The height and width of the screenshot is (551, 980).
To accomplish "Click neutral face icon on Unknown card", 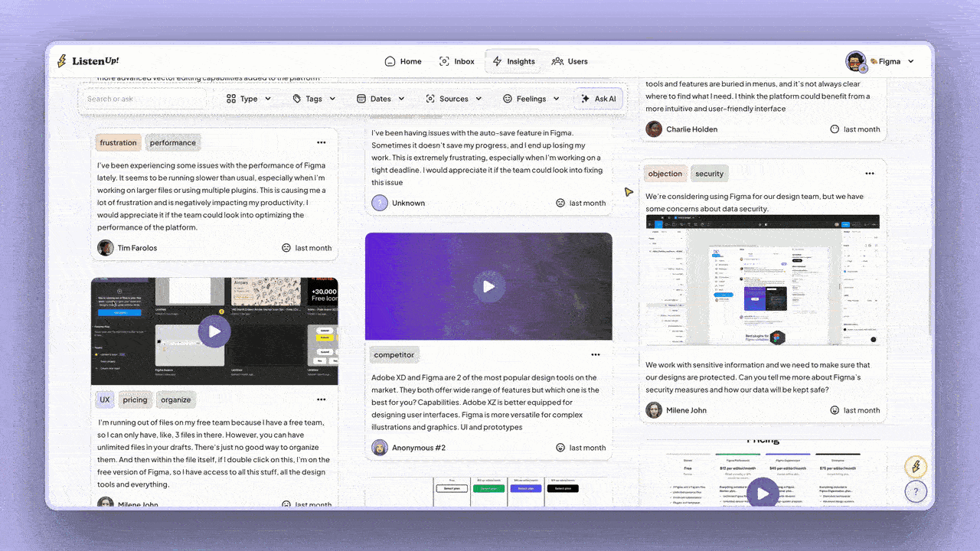I will pos(560,203).
